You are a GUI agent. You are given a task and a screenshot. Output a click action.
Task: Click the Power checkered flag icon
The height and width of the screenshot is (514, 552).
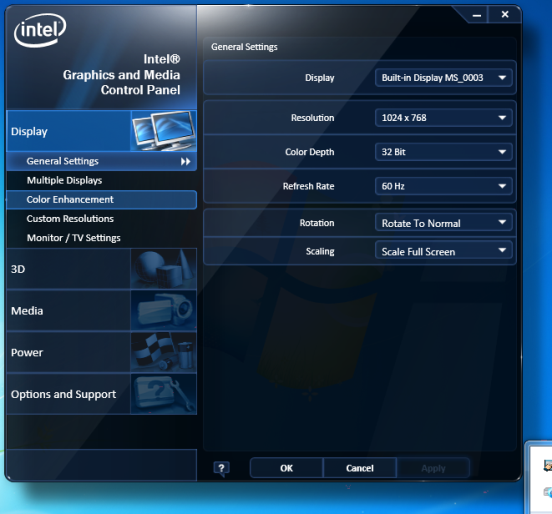click(164, 352)
